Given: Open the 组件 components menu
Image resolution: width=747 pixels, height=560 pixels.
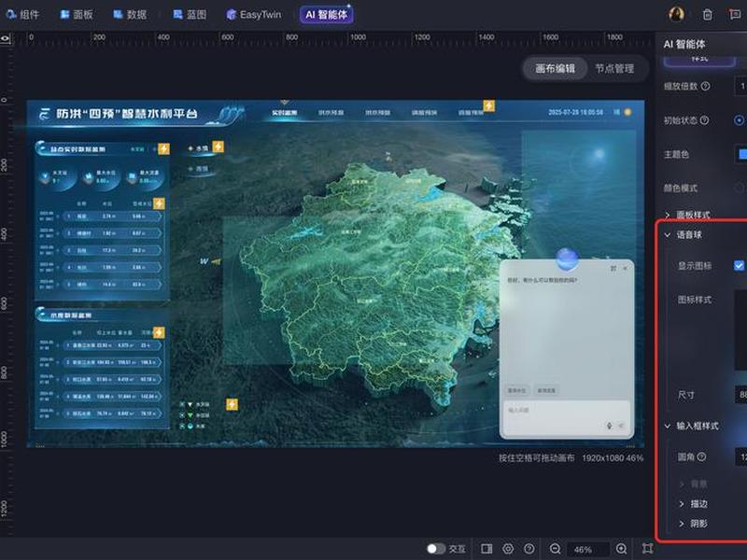Looking at the screenshot, I should [x=22, y=14].
